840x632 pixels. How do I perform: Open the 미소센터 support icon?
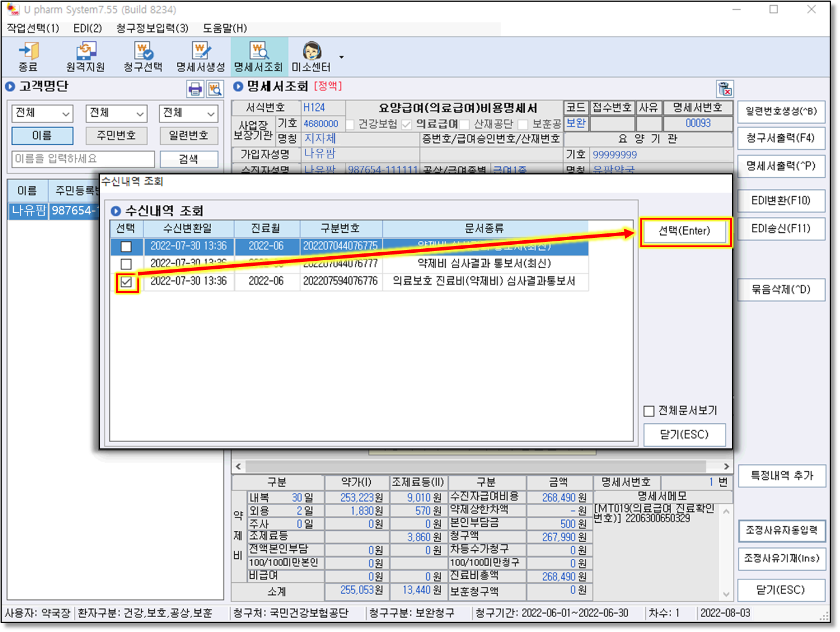pyautogui.click(x=311, y=57)
